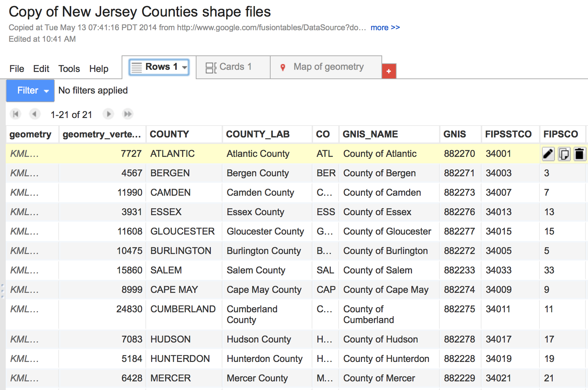Click the 'Salem County' cell

pos(267,270)
